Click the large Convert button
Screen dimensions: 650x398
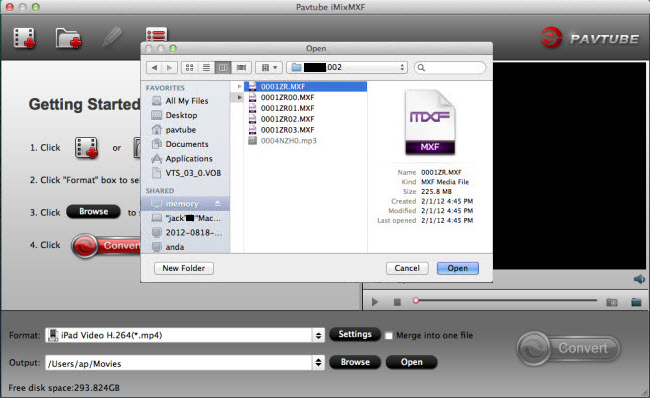[569, 348]
